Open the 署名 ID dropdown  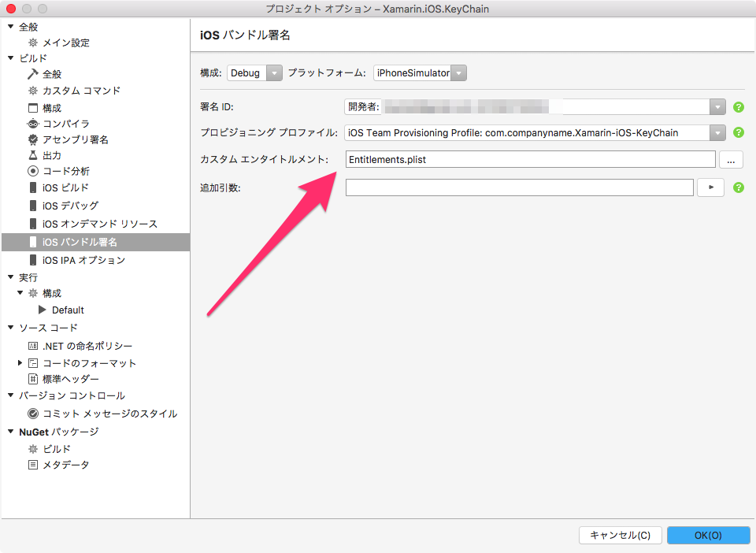[x=717, y=107]
